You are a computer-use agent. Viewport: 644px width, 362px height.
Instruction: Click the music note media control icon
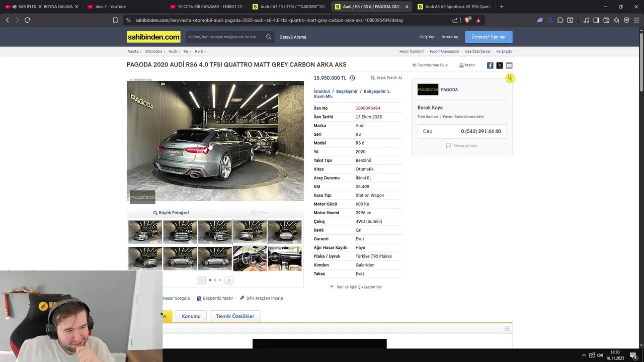(586, 20)
